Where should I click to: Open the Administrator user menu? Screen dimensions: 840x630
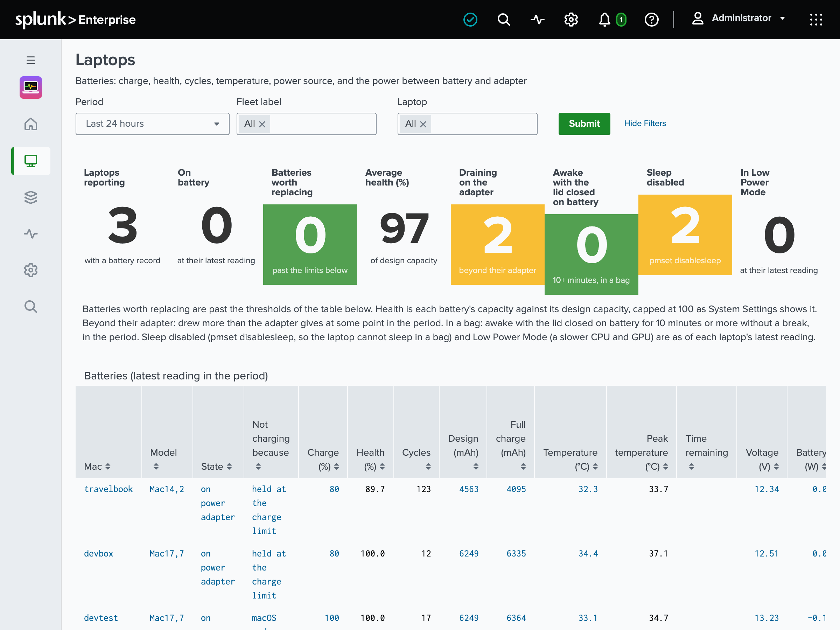(738, 18)
